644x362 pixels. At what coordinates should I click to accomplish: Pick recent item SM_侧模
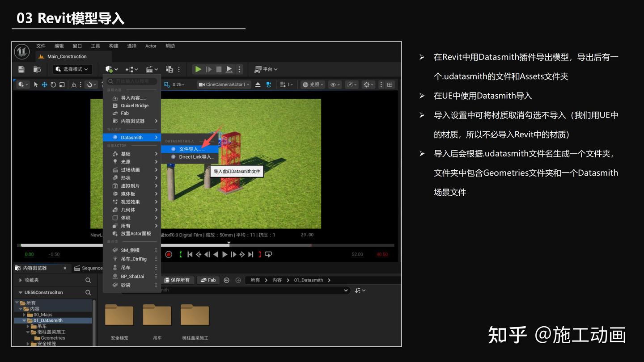(131, 250)
